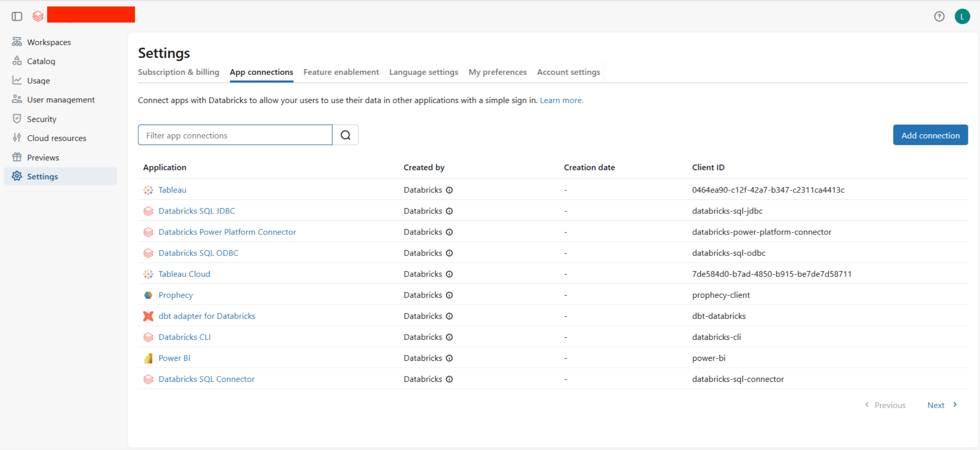This screenshot has height=450, width=980.
Task: Click info icon in Databricks SQL JDBC row
Action: click(449, 211)
